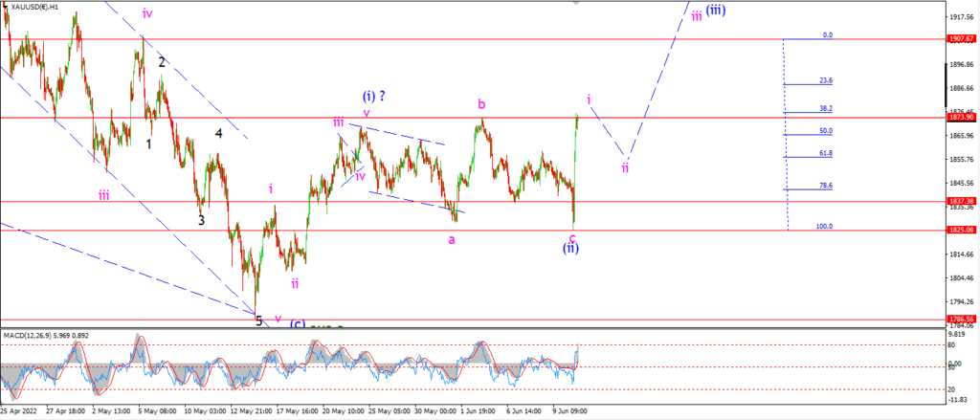The image size is (980, 420).
Task: Click the MACD(12,26,9) indicator label
Action: point(46,336)
